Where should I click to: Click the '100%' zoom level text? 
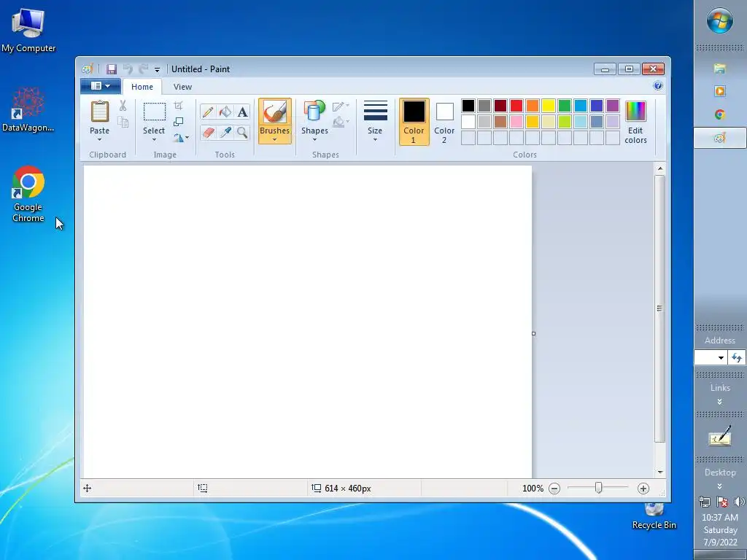(x=533, y=489)
